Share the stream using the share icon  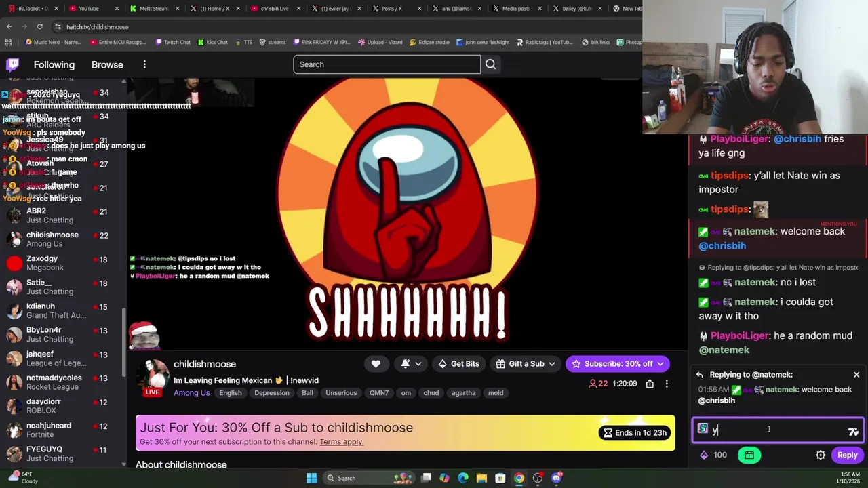[650, 384]
